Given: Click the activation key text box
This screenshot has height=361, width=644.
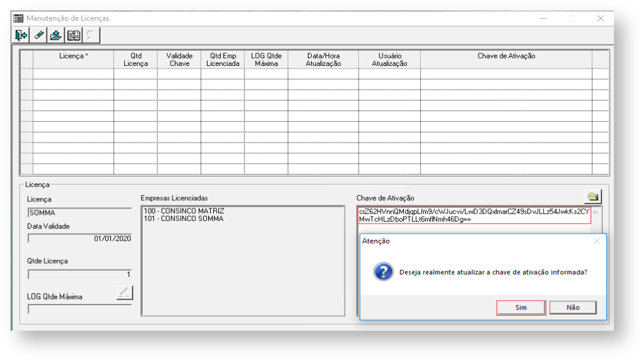Looking at the screenshot, I should coord(474,215).
